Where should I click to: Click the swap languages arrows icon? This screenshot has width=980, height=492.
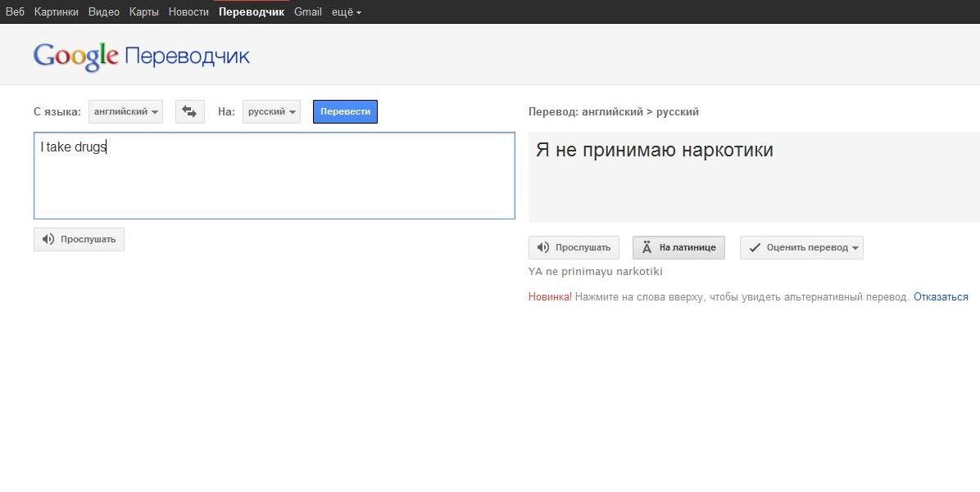(189, 111)
